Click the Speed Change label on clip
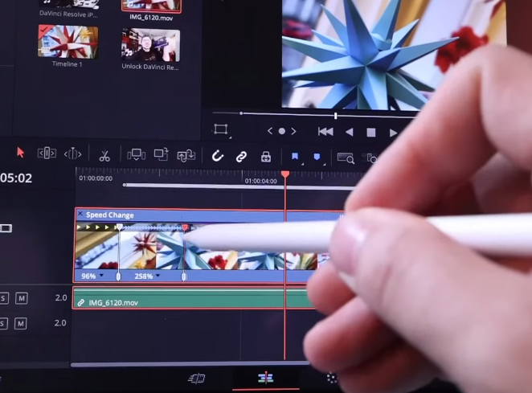 [x=109, y=215]
